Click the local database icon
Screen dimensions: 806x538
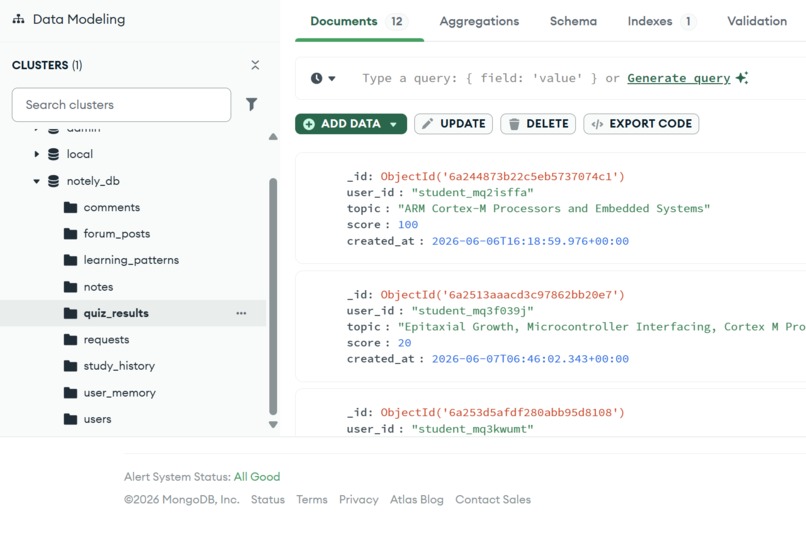pyautogui.click(x=53, y=154)
